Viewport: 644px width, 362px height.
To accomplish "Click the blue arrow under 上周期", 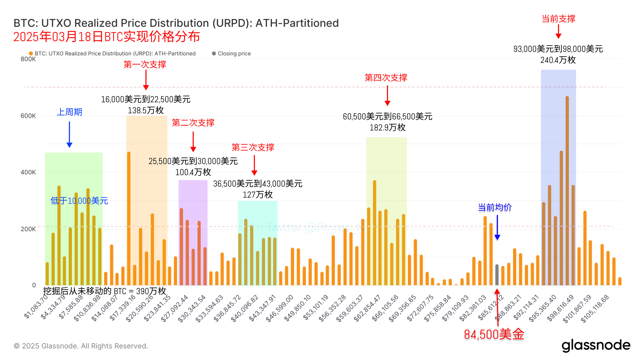I will tap(70, 135).
